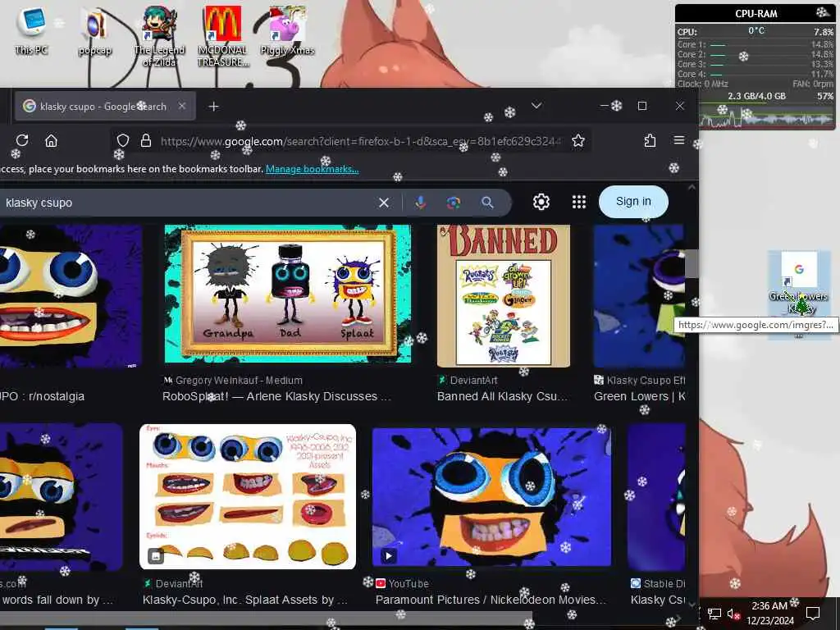This screenshot has width=840, height=630.
Task: Reload the page in Firefox
Action: pos(22,140)
